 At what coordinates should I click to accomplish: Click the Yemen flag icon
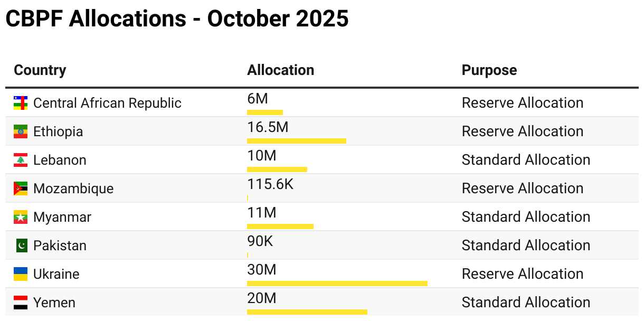tap(21, 303)
